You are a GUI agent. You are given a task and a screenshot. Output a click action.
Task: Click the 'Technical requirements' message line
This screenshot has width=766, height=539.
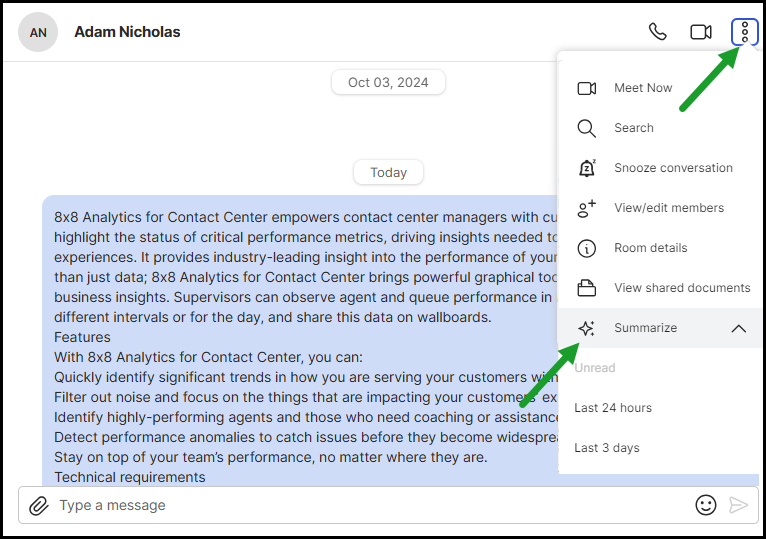point(129,477)
